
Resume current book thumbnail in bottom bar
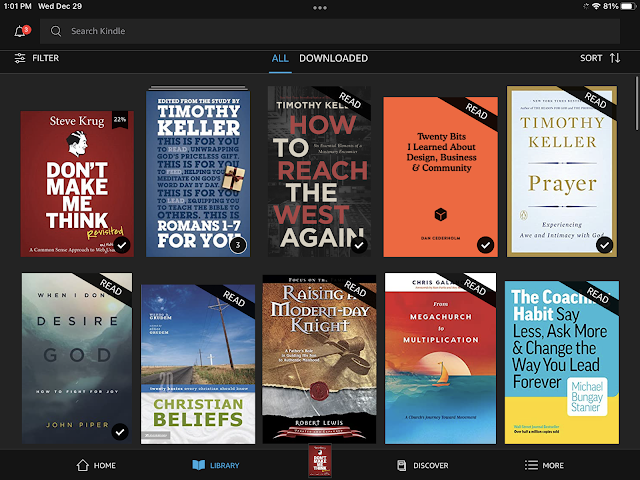coord(320,461)
